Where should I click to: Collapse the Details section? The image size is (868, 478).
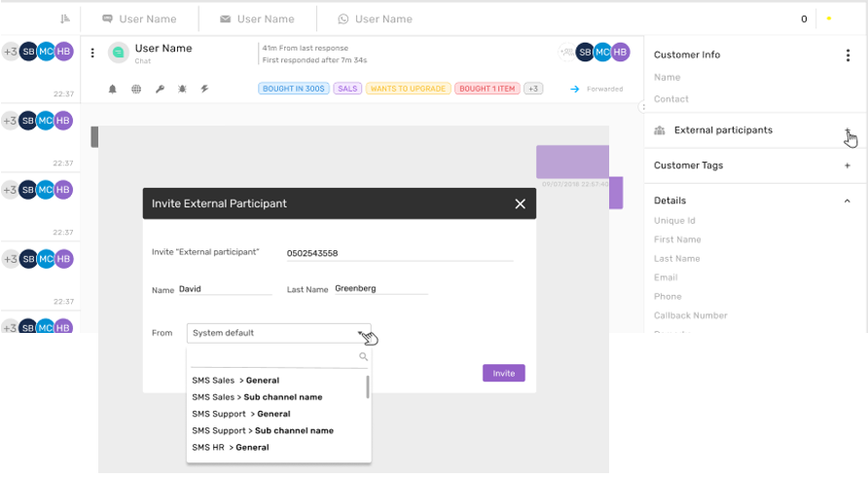point(847,202)
